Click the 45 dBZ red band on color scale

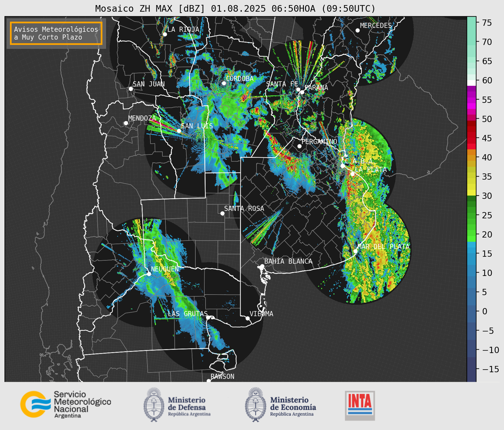(471, 138)
